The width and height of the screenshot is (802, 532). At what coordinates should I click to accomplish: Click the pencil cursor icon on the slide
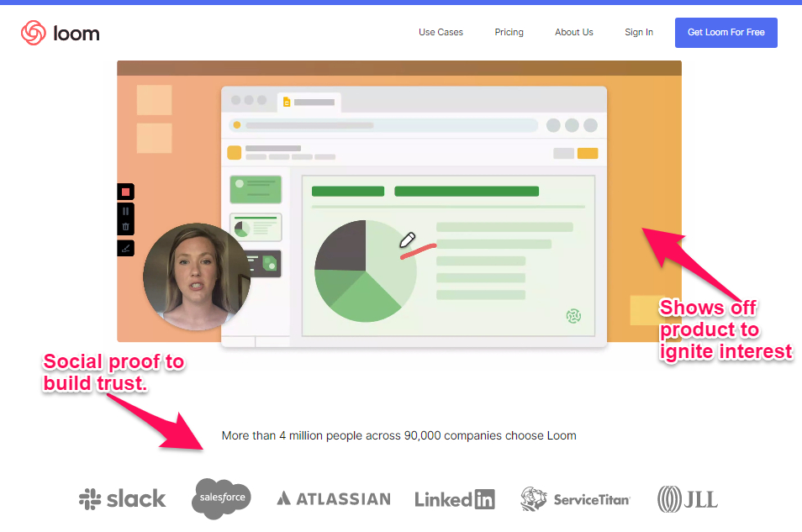point(407,240)
